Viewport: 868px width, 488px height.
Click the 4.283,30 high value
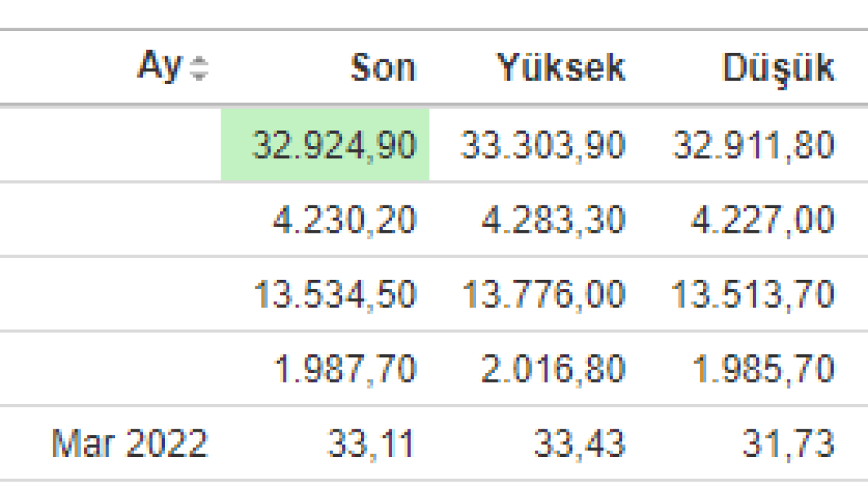(553, 221)
